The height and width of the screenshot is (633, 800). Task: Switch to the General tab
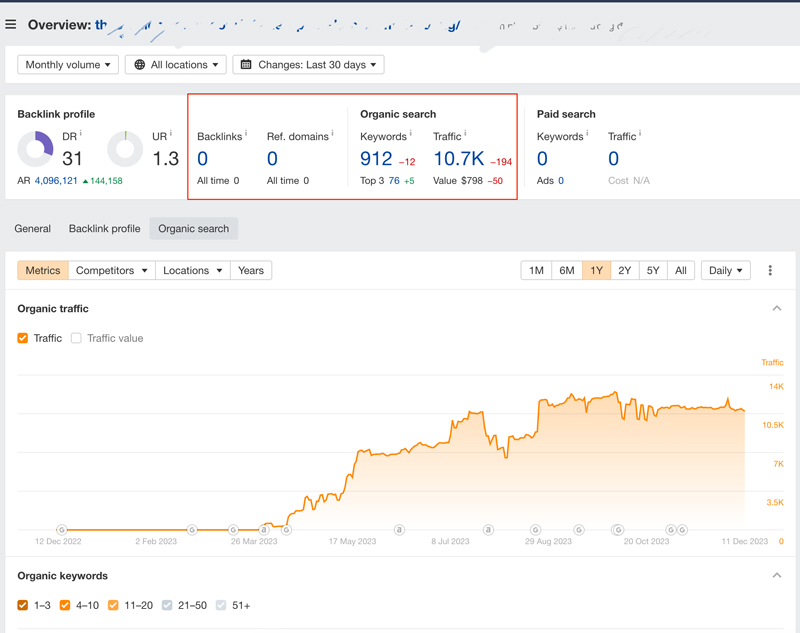pos(33,229)
